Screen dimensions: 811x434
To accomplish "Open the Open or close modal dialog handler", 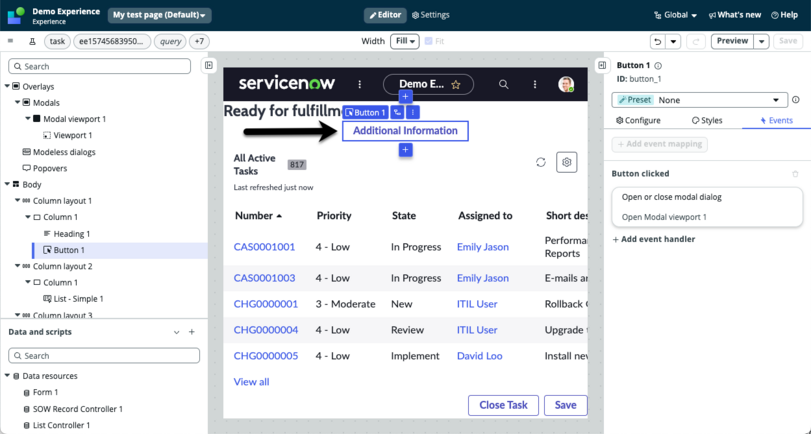I will click(707, 207).
